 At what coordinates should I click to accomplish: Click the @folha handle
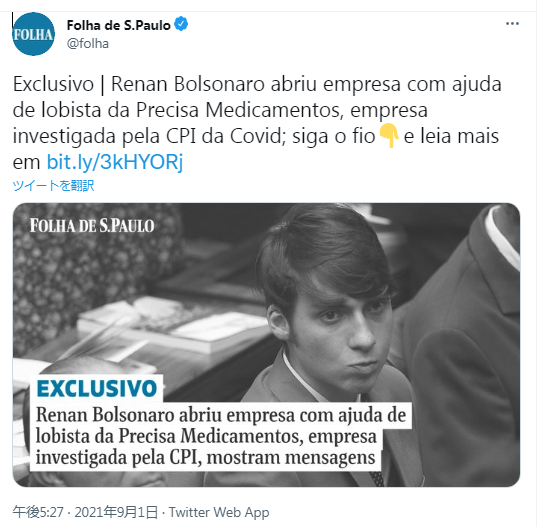click(88, 43)
